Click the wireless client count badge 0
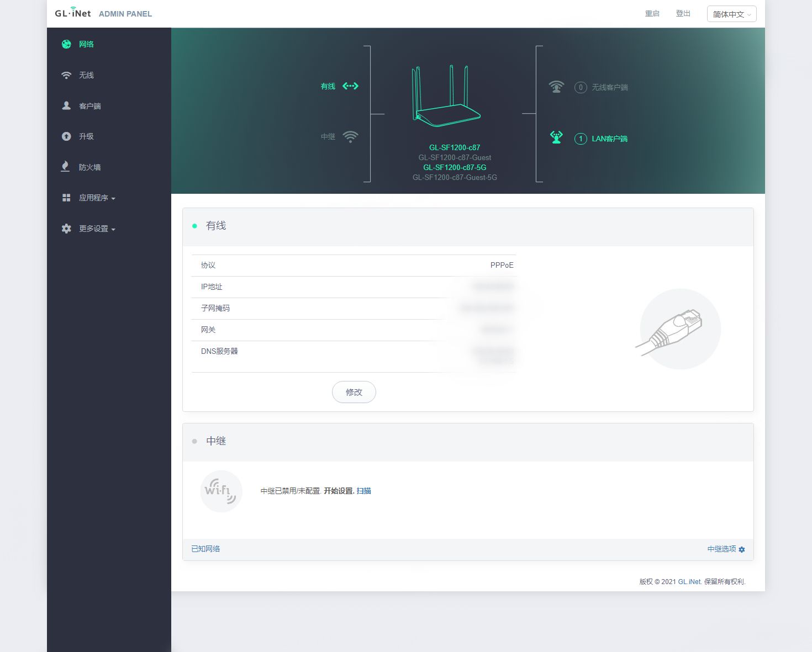The image size is (812, 652). coord(581,87)
